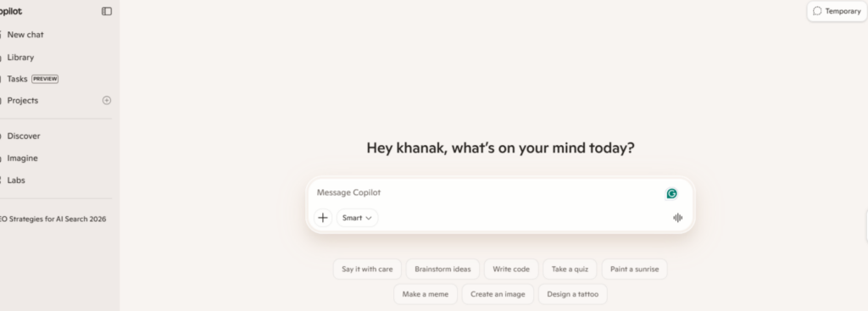Image resolution: width=868 pixels, height=311 pixels.
Task: Open Tasks in the sidebar
Action: [17, 79]
